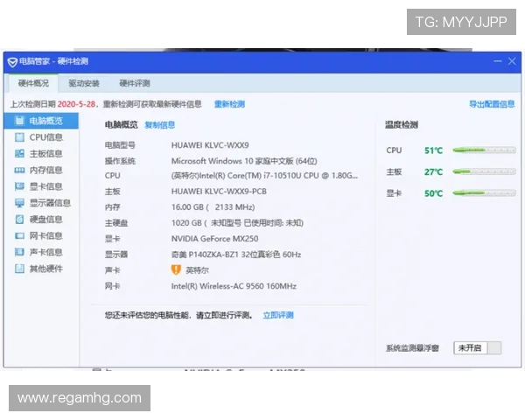This screenshot has width=525, height=420.
Task: Click the 1020 GB main disk value
Action: coord(237,223)
